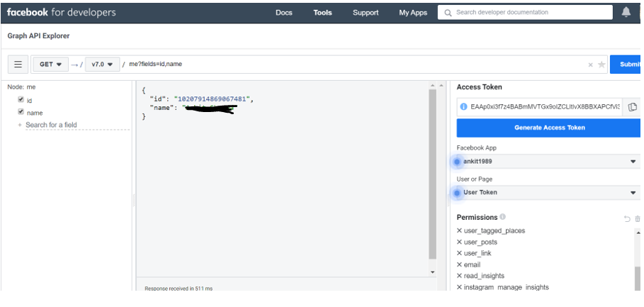Click the facebook for developers logo
Image resolution: width=644 pixels, height=307 pixels.
click(x=61, y=12)
